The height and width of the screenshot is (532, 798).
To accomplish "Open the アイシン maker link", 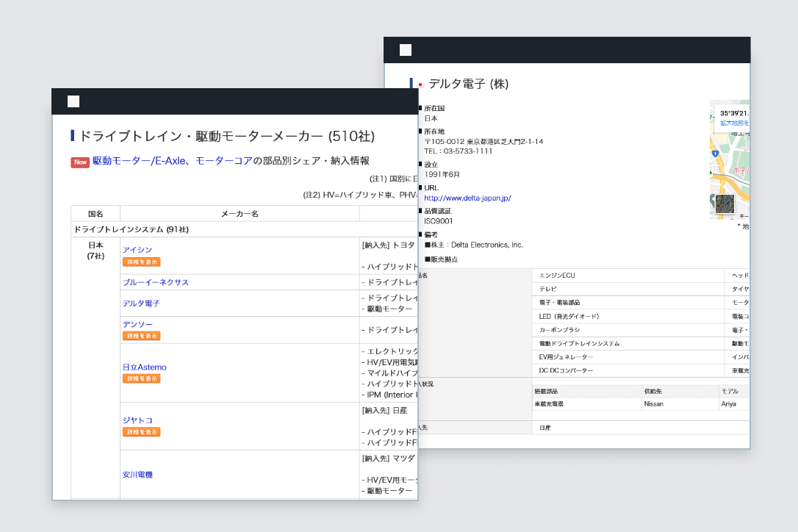I will (137, 249).
